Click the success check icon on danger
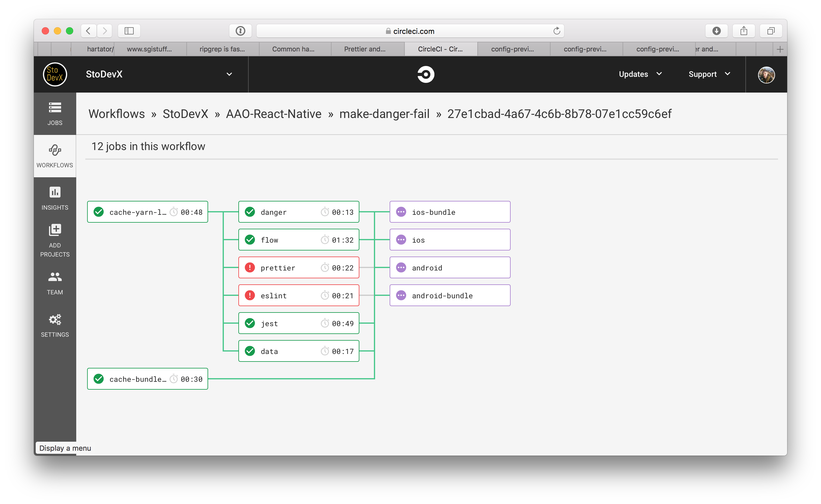The width and height of the screenshot is (821, 504). 249,212
